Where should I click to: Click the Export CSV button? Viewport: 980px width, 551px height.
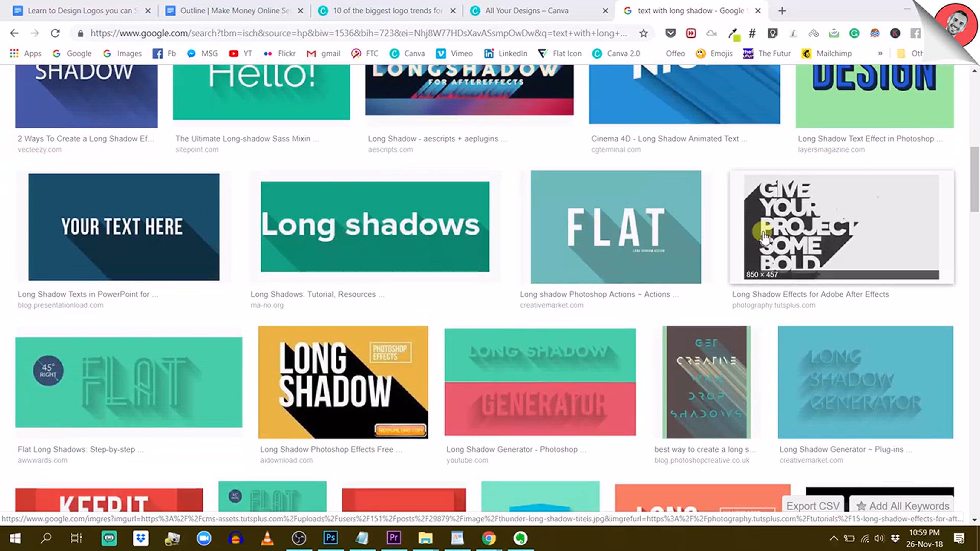[813, 506]
